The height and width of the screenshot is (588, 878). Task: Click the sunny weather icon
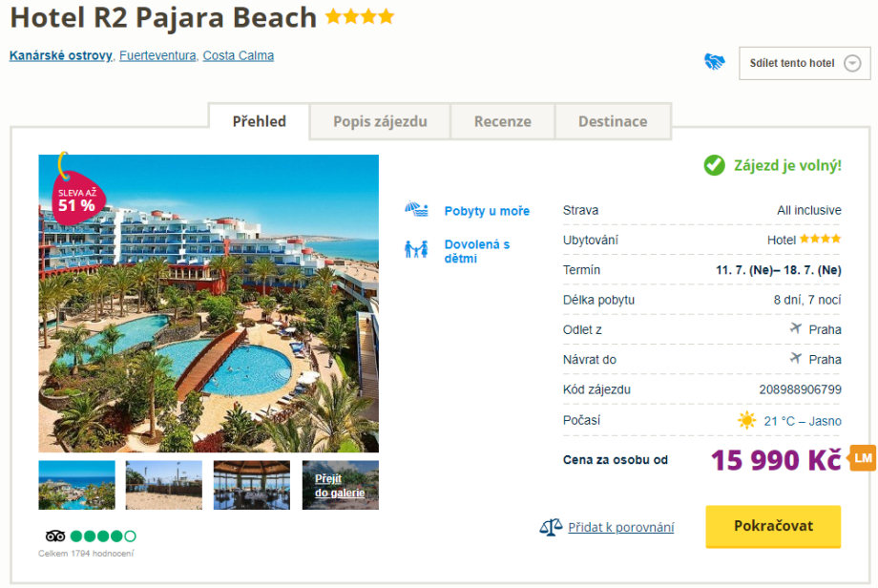(x=746, y=420)
